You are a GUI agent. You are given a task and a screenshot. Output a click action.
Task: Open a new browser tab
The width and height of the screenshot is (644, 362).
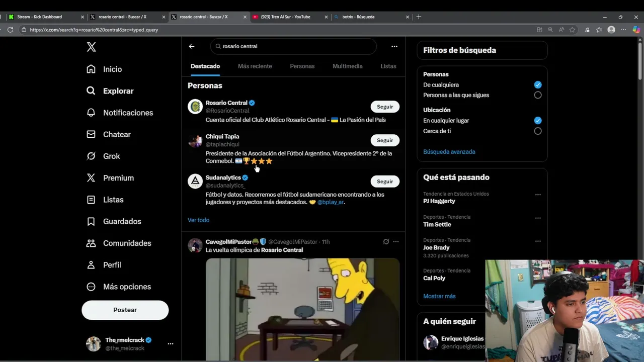419,17
